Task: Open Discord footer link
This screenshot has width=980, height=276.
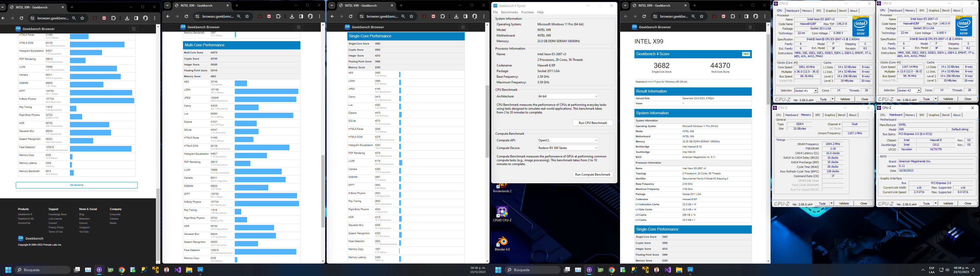Action: point(83,223)
